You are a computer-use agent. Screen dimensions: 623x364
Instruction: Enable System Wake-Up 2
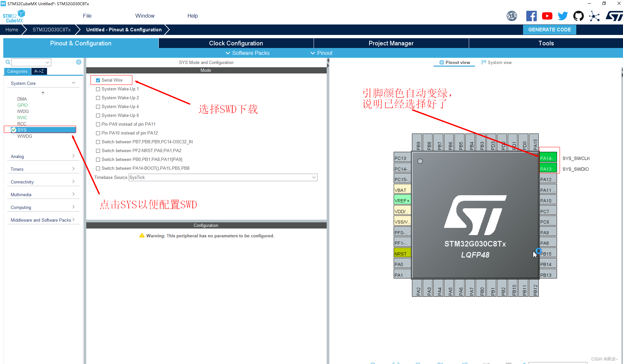tap(98, 98)
